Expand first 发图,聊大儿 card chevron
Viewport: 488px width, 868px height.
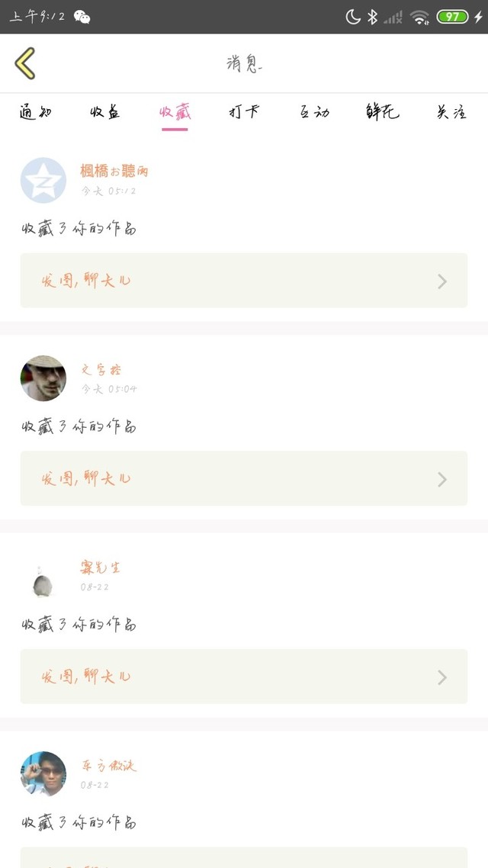(442, 281)
